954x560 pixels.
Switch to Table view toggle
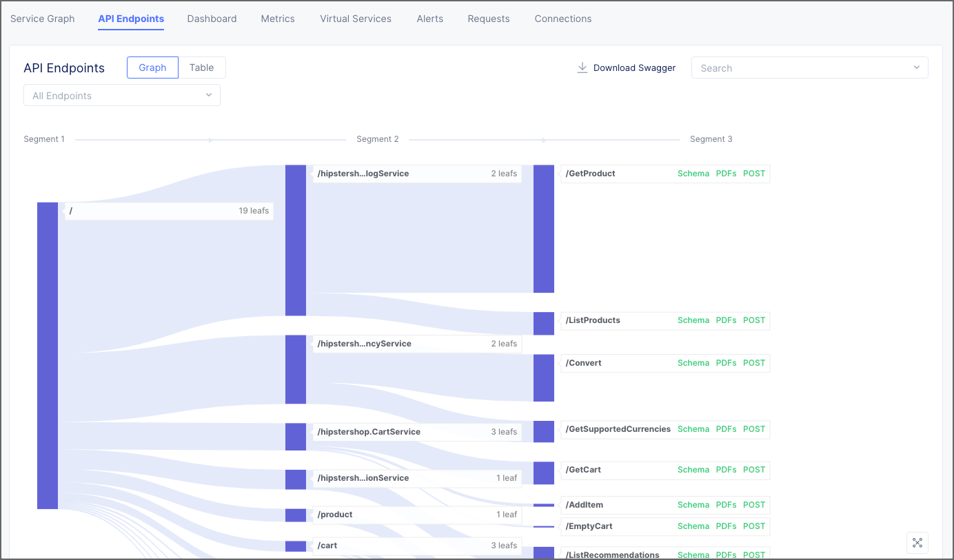pos(202,68)
